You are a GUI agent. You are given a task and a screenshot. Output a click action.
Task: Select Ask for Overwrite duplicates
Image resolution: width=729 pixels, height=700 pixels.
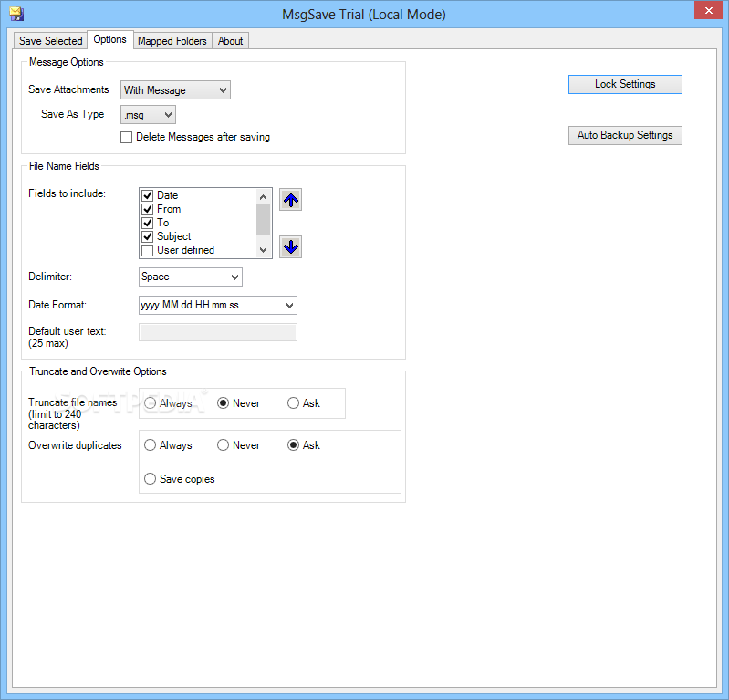click(x=293, y=445)
